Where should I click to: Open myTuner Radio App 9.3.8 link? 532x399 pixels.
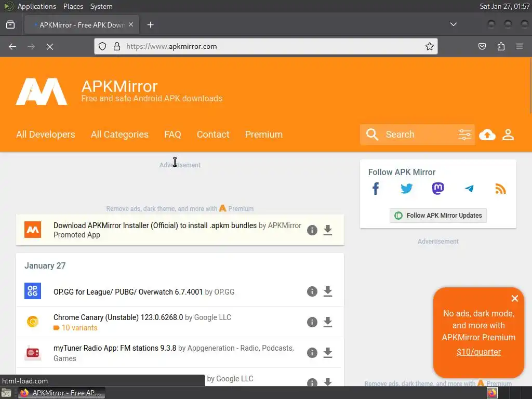(115, 348)
